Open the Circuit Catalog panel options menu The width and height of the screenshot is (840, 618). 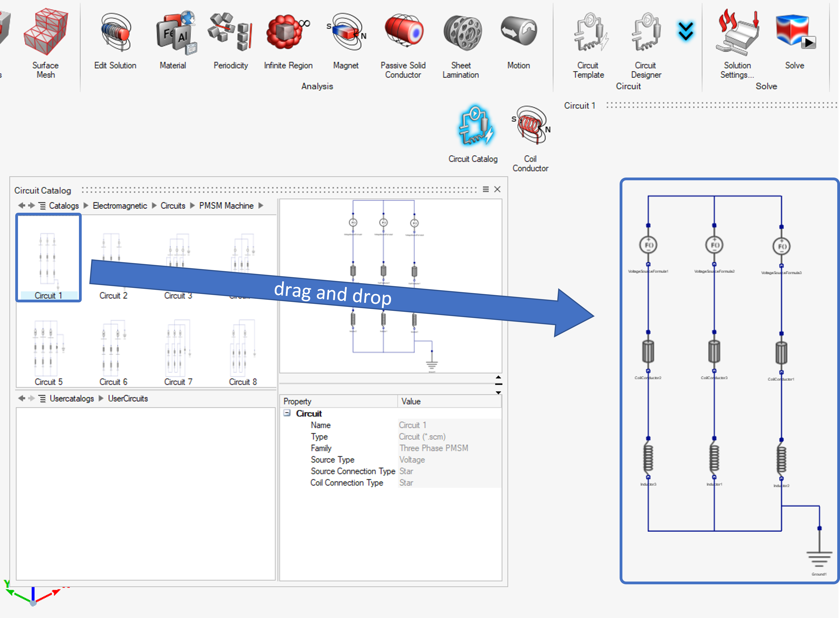(x=485, y=189)
